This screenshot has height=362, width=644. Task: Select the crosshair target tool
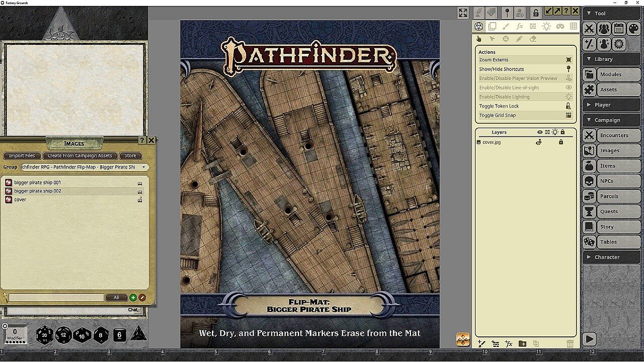pos(506,39)
